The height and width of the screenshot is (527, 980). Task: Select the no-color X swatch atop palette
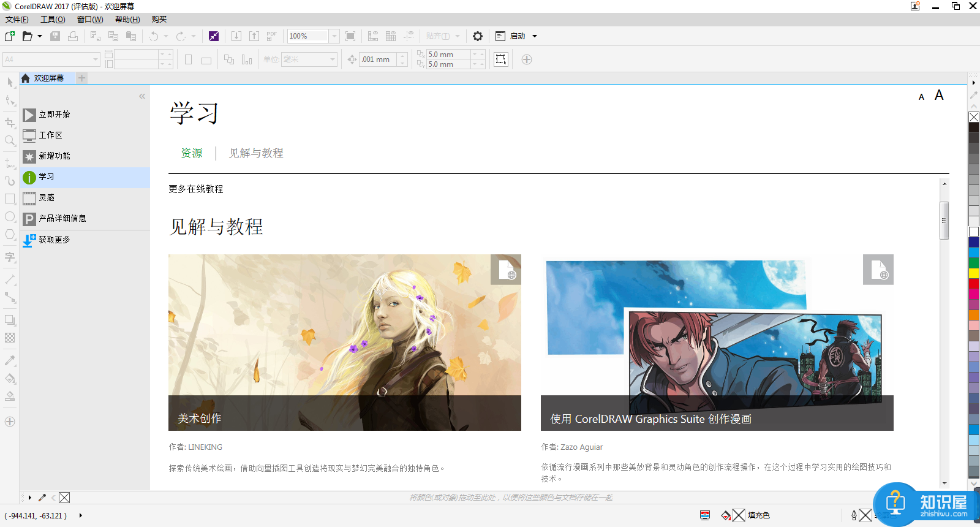tap(974, 117)
